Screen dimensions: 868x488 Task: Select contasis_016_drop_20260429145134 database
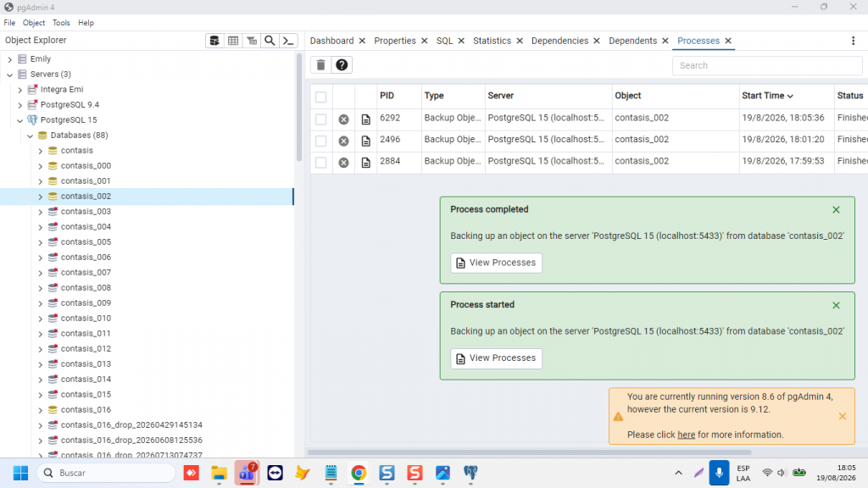[131, 425]
